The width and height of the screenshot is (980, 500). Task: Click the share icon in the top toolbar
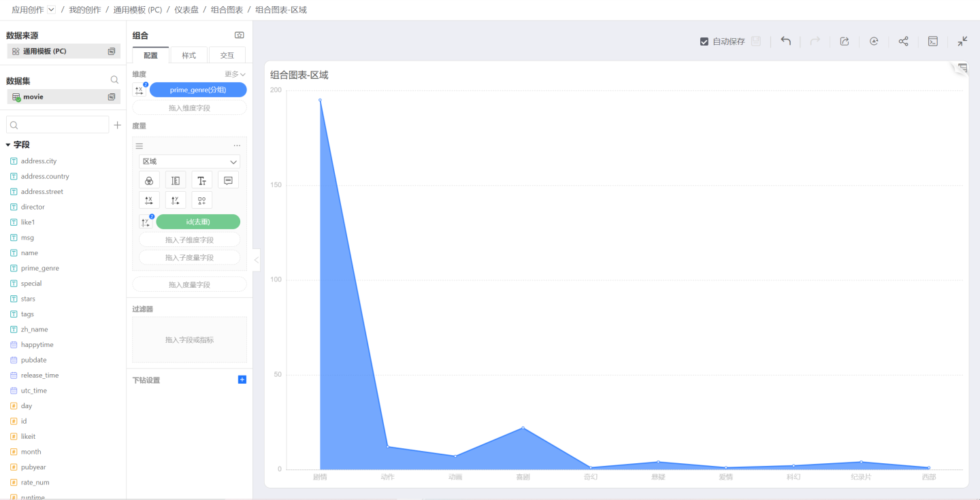[903, 41]
